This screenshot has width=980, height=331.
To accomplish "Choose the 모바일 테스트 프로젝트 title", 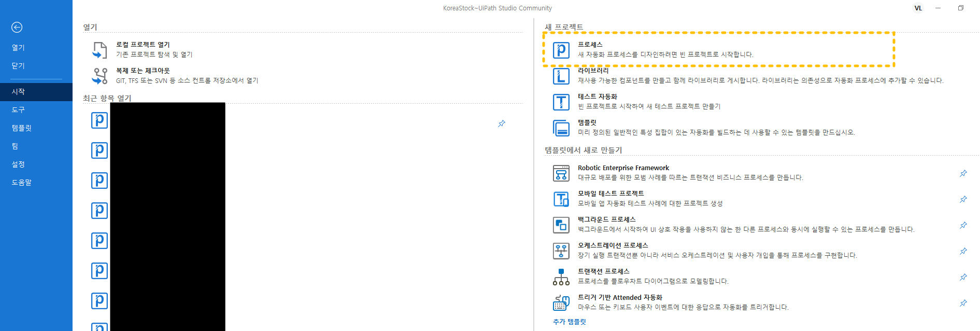I will 611,194.
